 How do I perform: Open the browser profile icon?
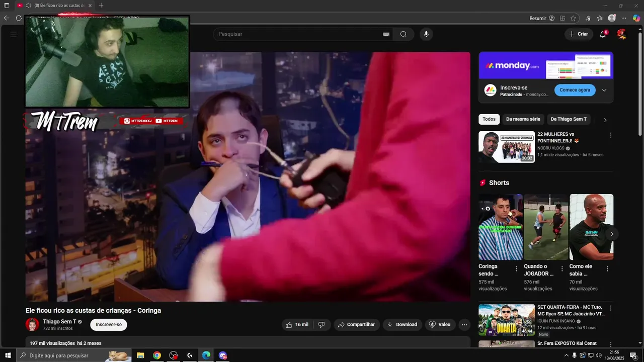coord(612,18)
